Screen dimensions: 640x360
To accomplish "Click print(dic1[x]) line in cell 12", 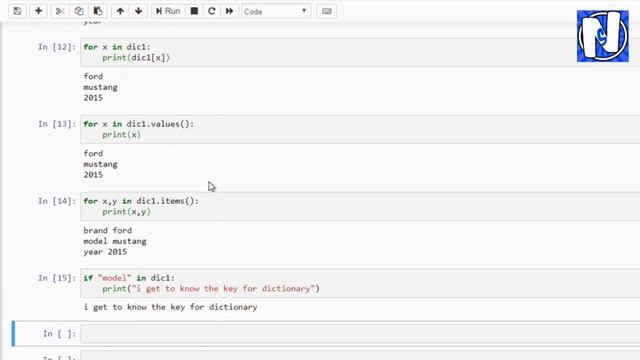I will 136,58.
